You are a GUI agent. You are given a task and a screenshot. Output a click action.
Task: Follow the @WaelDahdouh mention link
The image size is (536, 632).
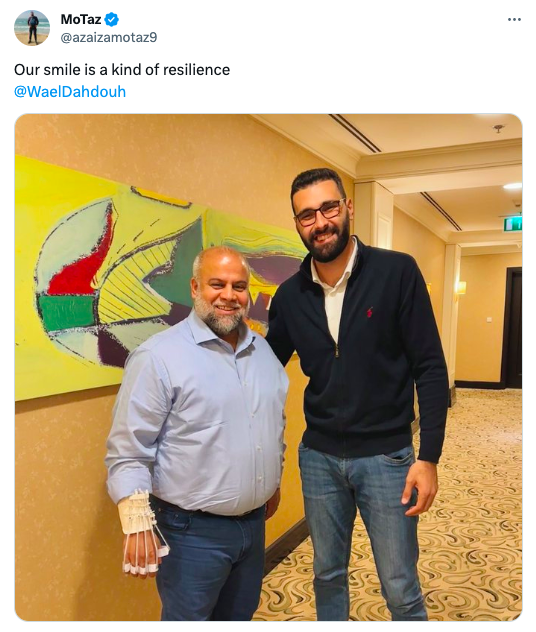70,91
